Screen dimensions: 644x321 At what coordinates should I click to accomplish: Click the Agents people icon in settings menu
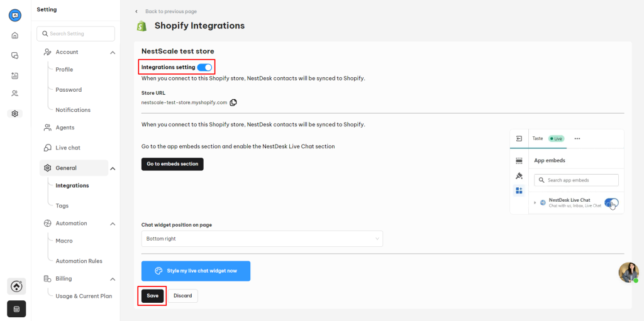[47, 128]
